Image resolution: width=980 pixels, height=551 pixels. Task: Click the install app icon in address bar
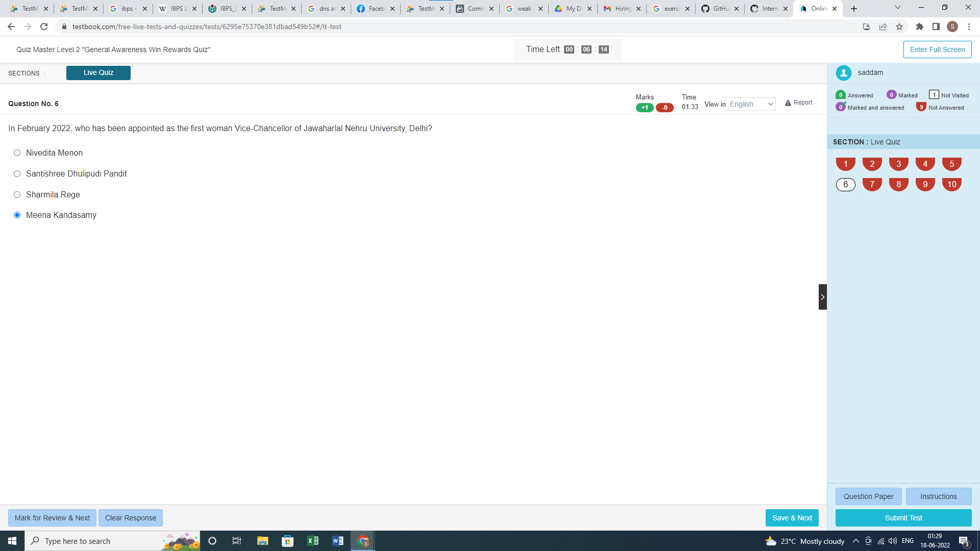(x=866, y=27)
